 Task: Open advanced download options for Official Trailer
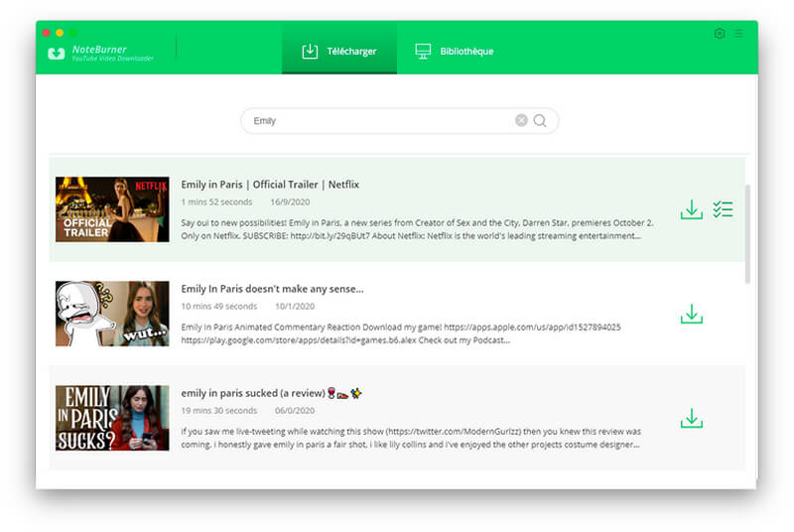pos(724,209)
